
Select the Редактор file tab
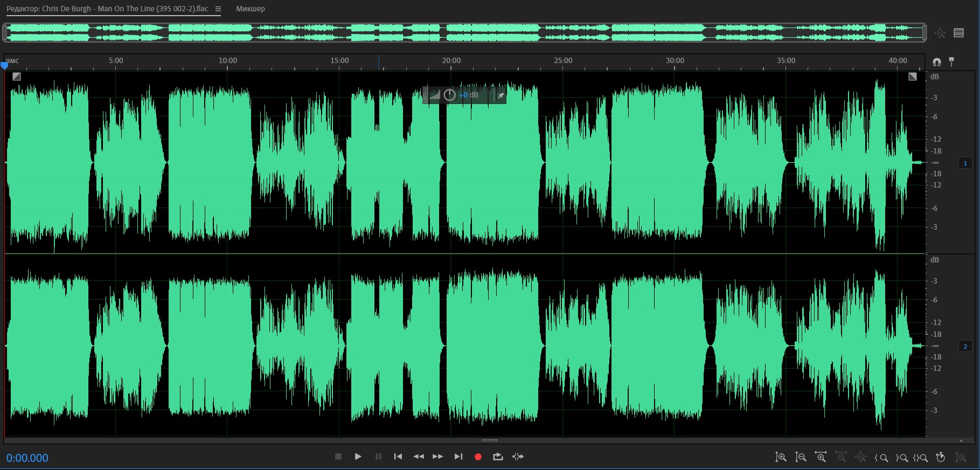coord(107,9)
